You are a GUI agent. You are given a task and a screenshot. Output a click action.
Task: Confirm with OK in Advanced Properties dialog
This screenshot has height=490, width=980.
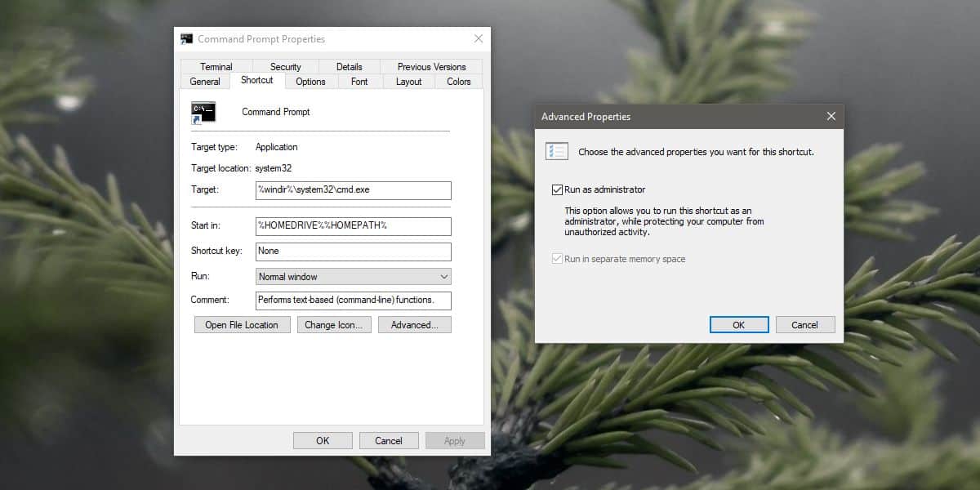pyautogui.click(x=738, y=325)
